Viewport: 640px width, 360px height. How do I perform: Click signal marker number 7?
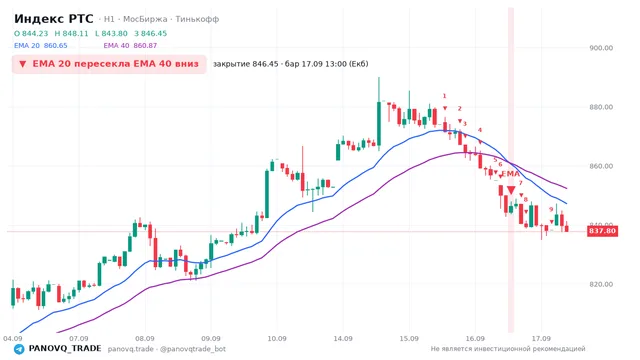coord(520,183)
